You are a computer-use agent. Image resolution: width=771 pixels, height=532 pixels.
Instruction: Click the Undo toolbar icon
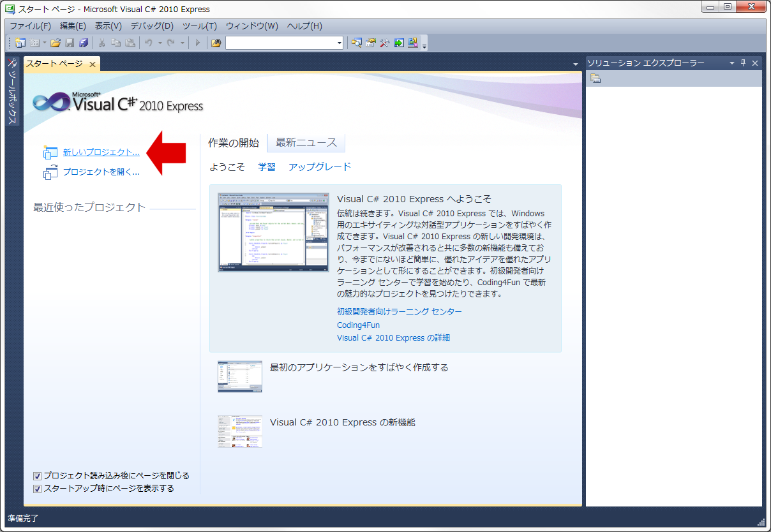tap(148, 43)
